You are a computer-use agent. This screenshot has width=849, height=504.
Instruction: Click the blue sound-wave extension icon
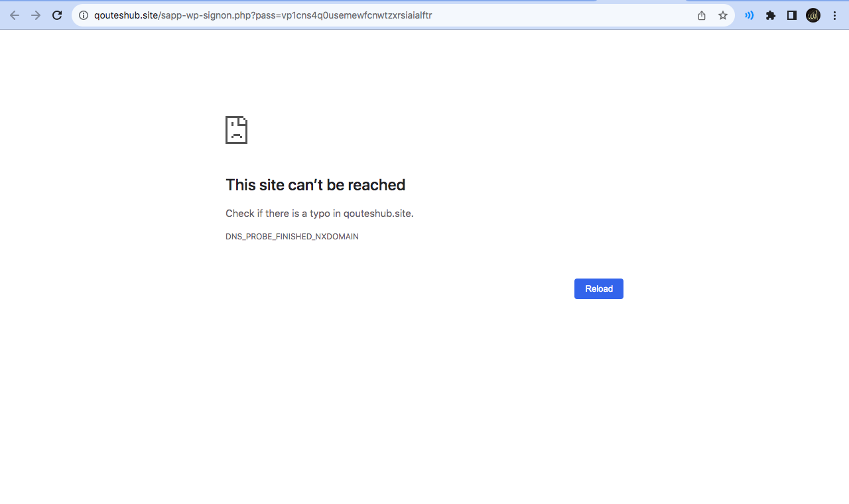[x=750, y=15]
